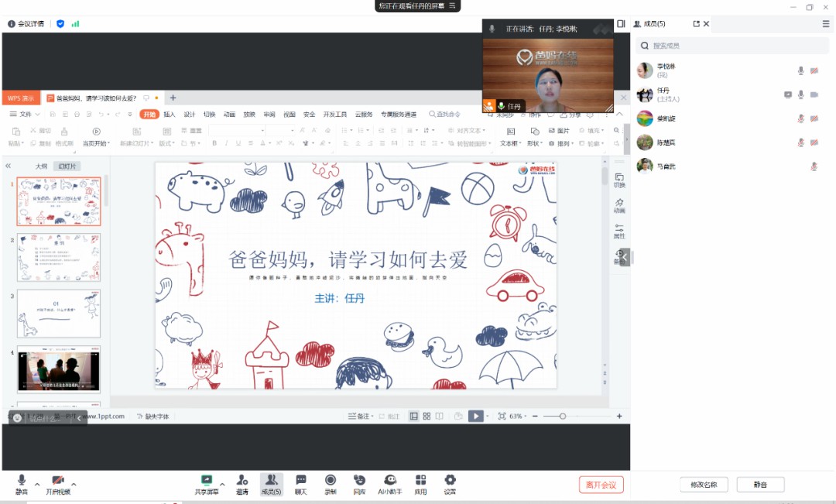The height and width of the screenshot is (504, 836).
Task: Open the 应用 apps icon
Action: click(x=420, y=484)
